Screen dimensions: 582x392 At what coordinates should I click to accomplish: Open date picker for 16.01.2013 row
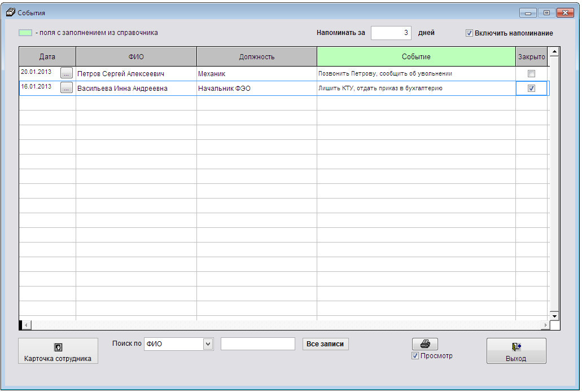(x=67, y=87)
